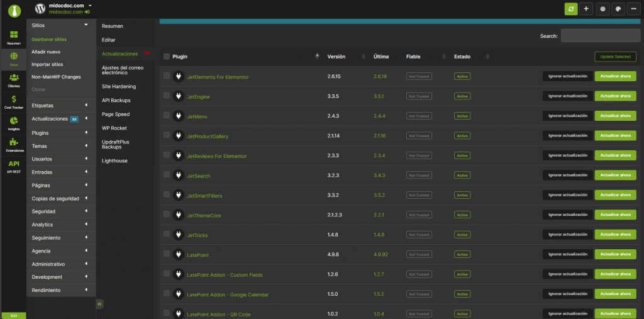Open Sitios globe icon in sidebar
644x319 pixels.
coord(14,59)
